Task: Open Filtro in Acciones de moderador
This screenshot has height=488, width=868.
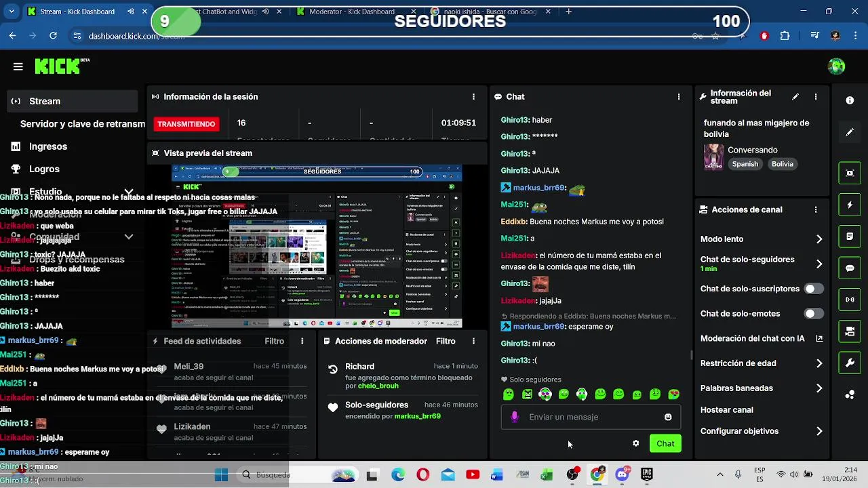Action: pos(446,342)
